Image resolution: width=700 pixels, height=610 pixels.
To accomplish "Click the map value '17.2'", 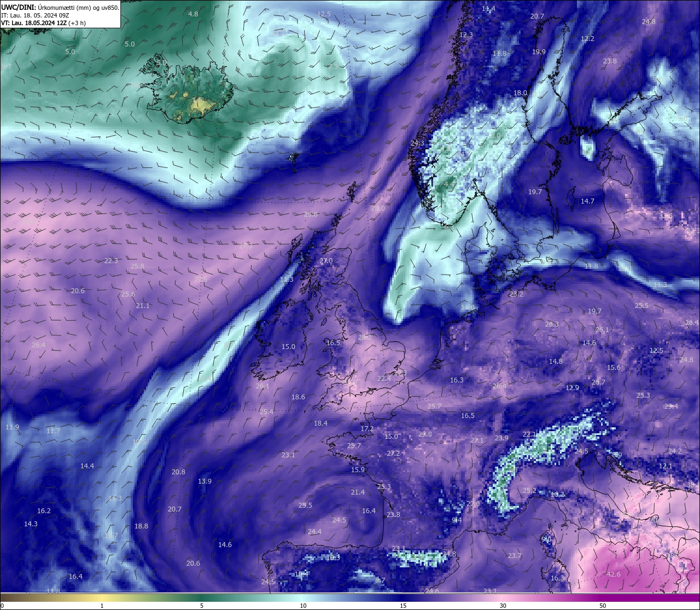I will [x=367, y=428].
